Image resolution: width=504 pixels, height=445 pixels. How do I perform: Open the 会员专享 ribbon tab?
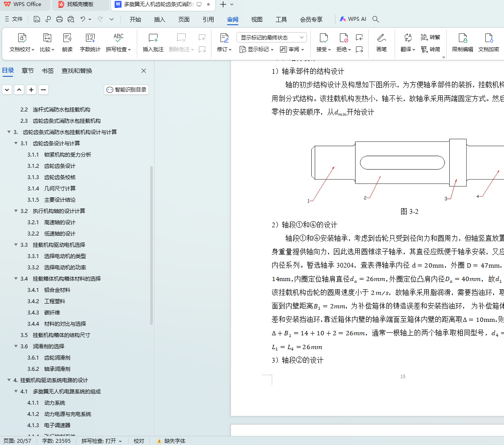(311, 20)
